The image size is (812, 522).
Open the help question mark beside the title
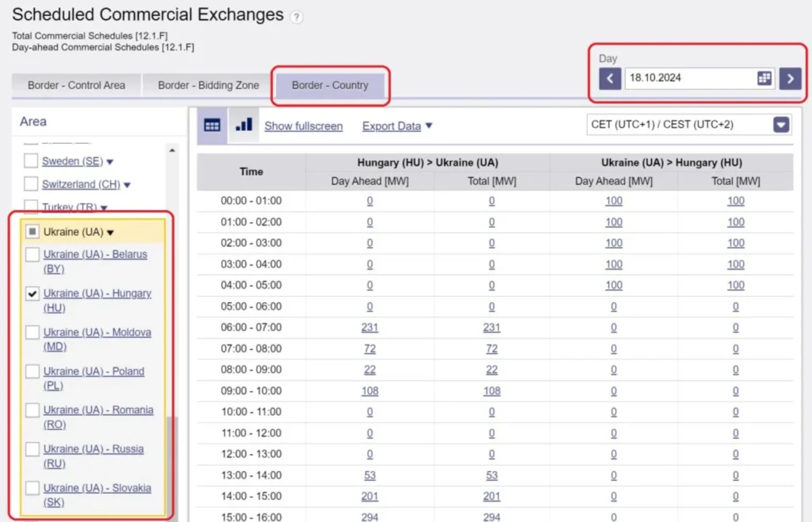point(296,17)
